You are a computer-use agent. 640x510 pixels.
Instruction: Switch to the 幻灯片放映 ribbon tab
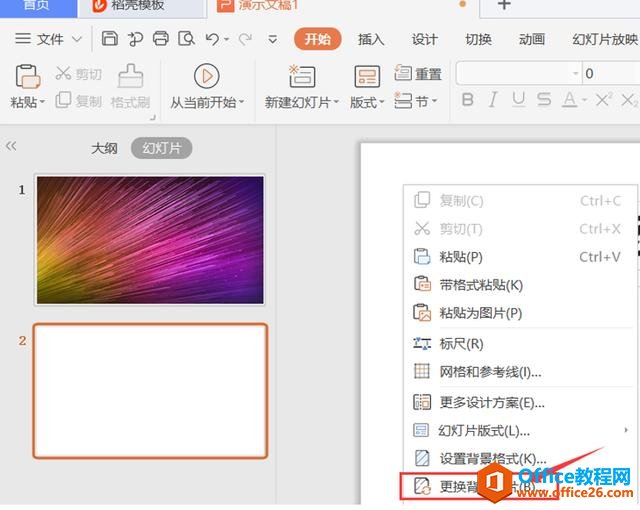coord(605,39)
